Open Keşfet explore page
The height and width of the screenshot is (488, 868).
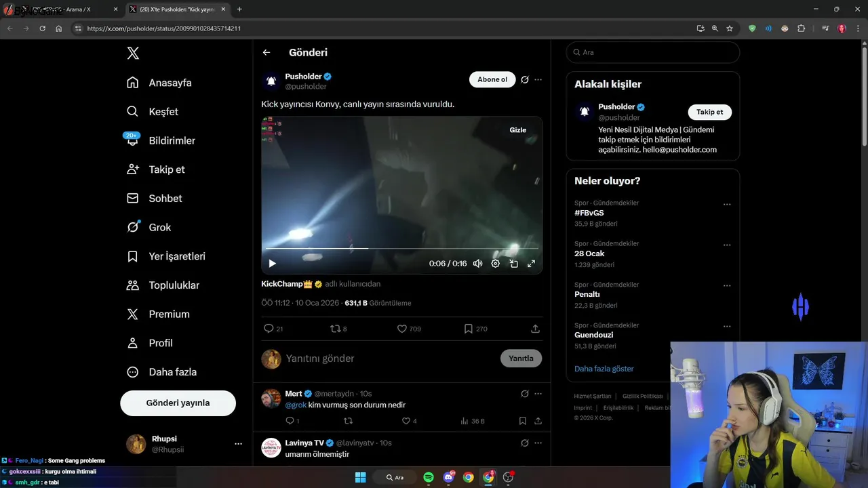coord(153,112)
